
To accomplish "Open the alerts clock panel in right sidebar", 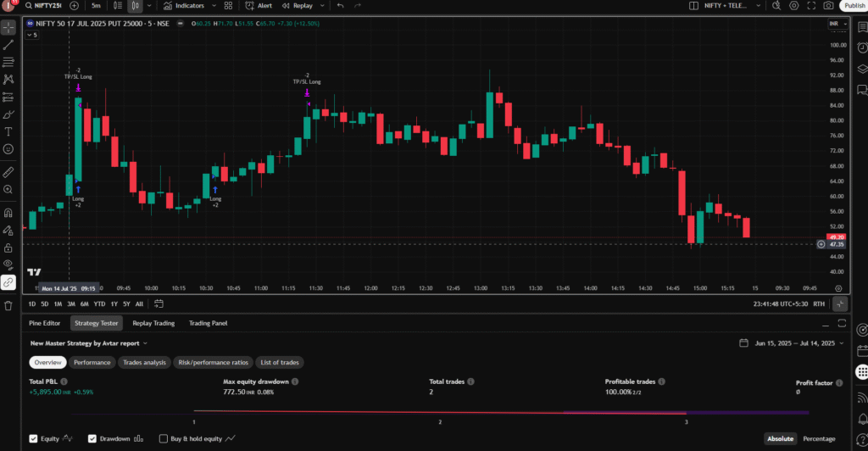I will coord(862,48).
